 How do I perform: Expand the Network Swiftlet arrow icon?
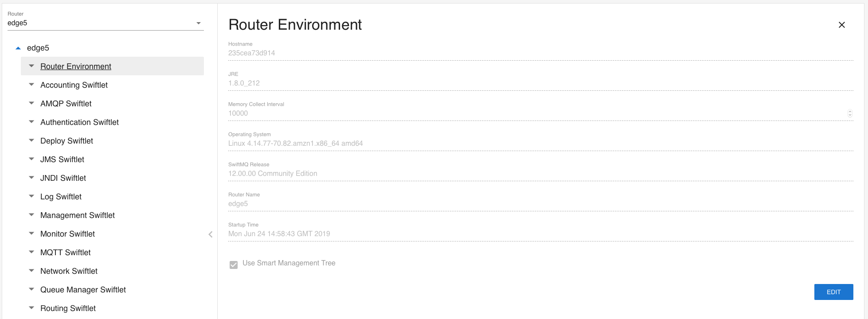click(31, 271)
